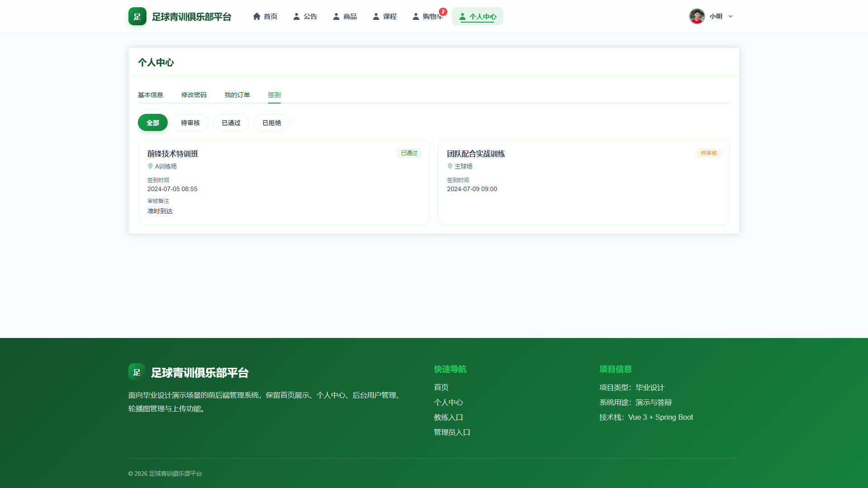Click the home icon beside 首页
868x488 pixels.
[257, 16]
